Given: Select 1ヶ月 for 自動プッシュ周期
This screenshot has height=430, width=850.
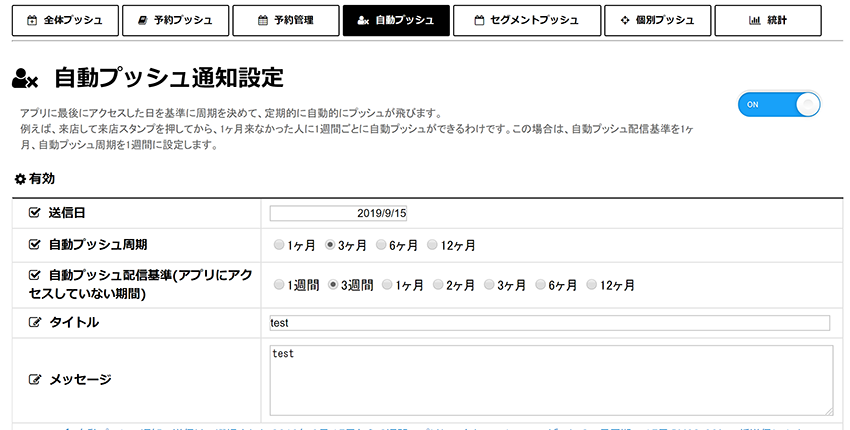Looking at the screenshot, I should pyautogui.click(x=279, y=245).
